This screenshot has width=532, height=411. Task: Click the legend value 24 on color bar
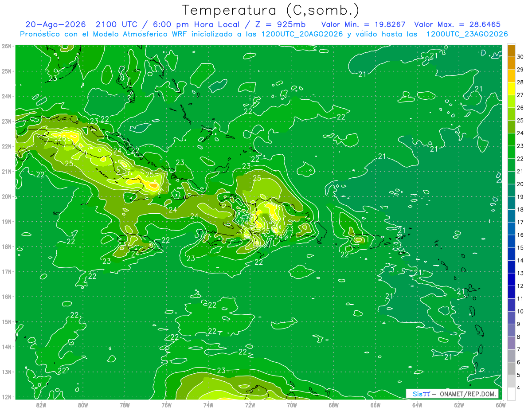coord(520,133)
